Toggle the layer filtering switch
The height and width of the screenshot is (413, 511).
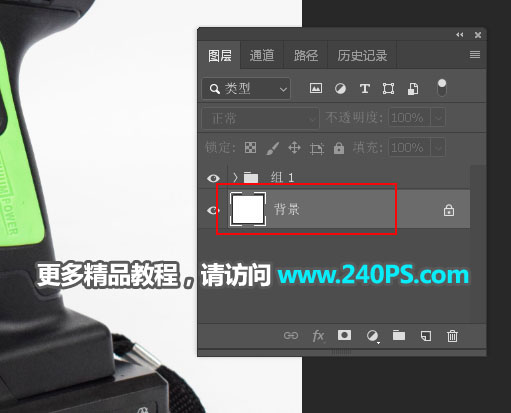442,88
